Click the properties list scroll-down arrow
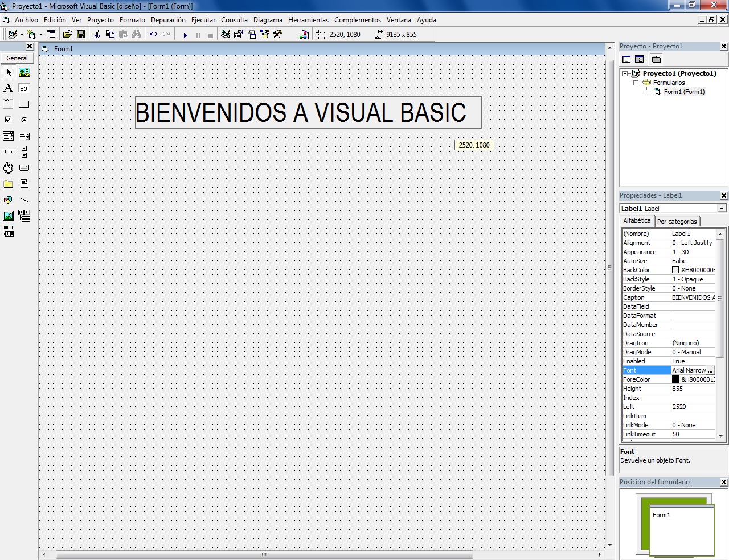The width and height of the screenshot is (729, 560). click(x=720, y=436)
